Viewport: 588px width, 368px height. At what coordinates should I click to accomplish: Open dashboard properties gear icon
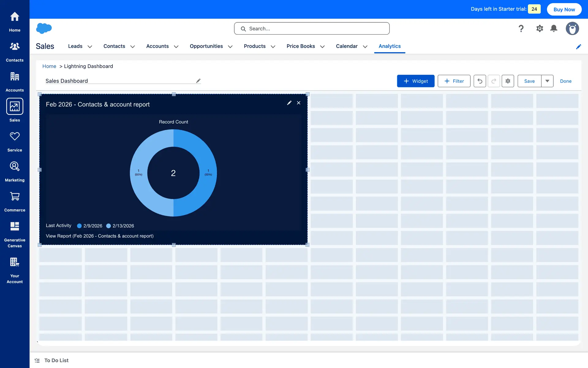pyautogui.click(x=508, y=81)
